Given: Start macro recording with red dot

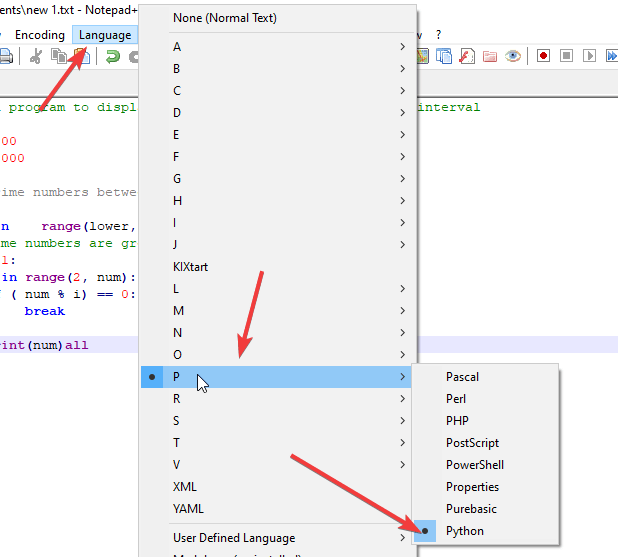Looking at the screenshot, I should tap(543, 56).
